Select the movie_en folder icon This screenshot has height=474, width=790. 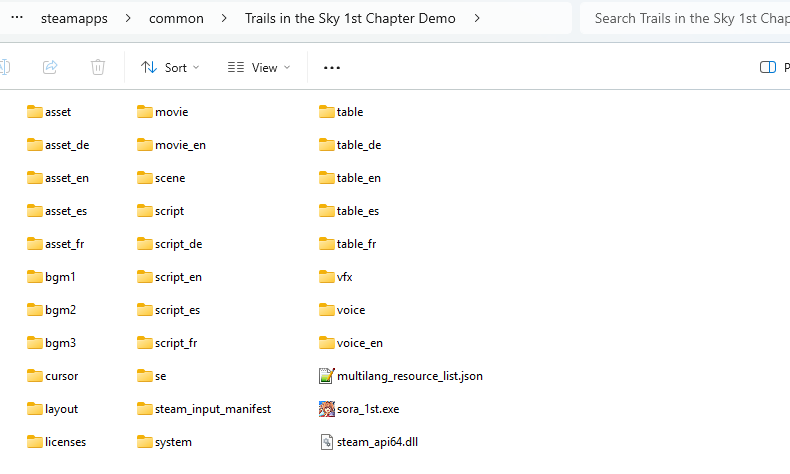tap(145, 145)
